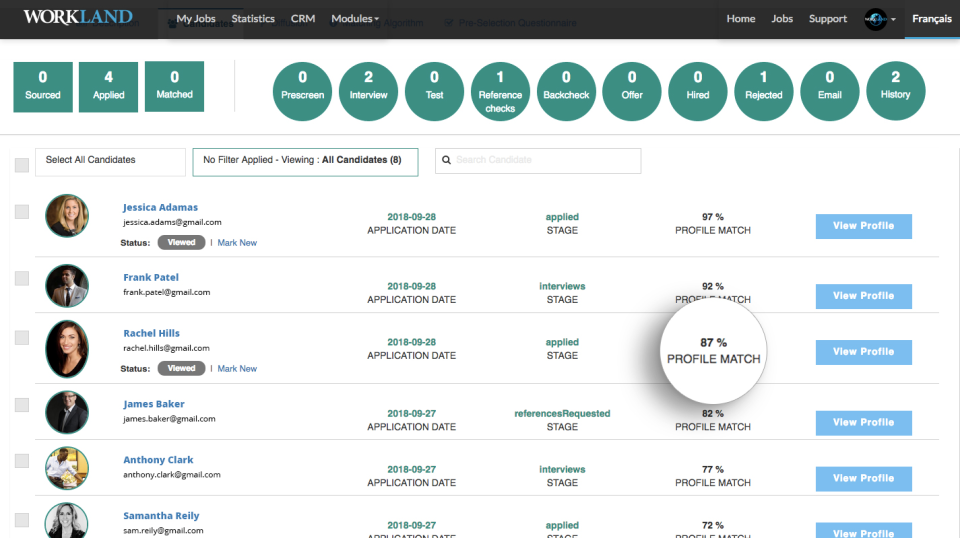Click the Sourced counter tile
Image resolution: width=960 pixels, height=538 pixels.
click(43, 87)
